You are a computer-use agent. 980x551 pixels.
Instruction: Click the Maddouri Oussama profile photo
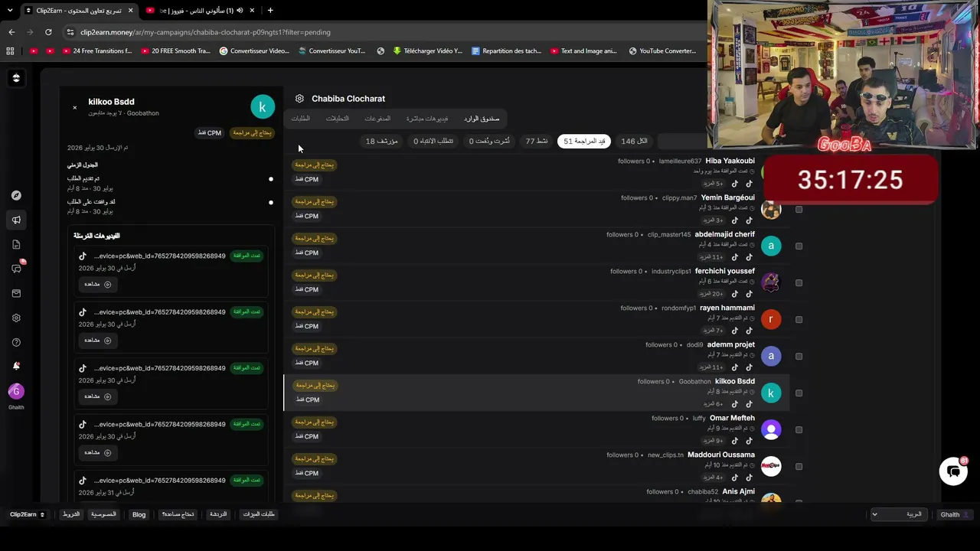coord(771,466)
